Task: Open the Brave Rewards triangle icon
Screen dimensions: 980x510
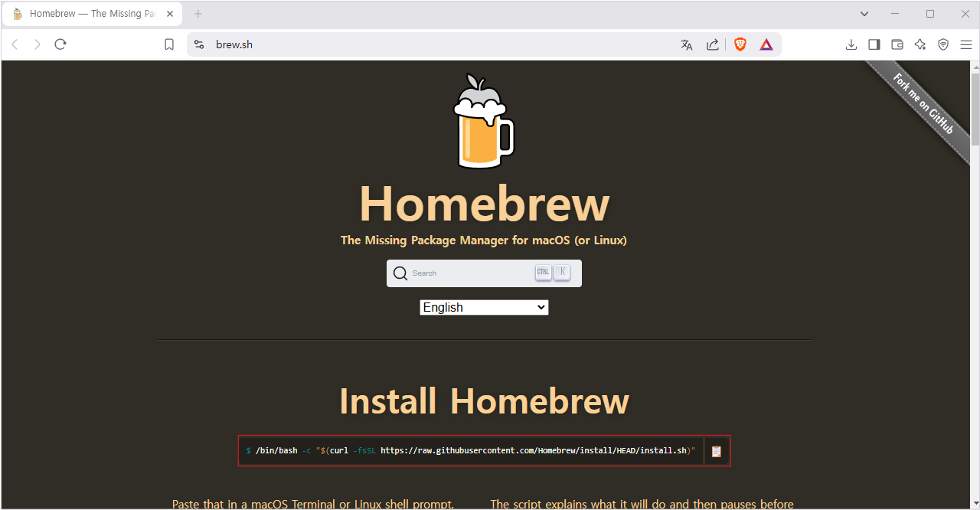Action: pos(766,44)
